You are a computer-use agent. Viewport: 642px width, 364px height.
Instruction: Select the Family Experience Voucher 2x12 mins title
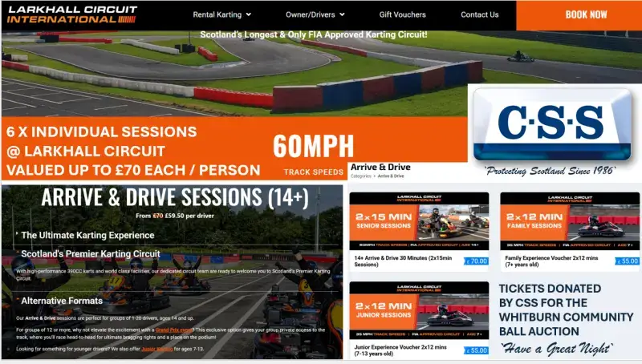point(551,261)
